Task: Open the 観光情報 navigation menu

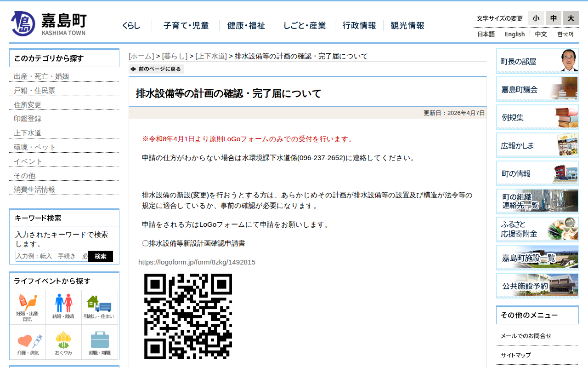Action: tap(407, 26)
